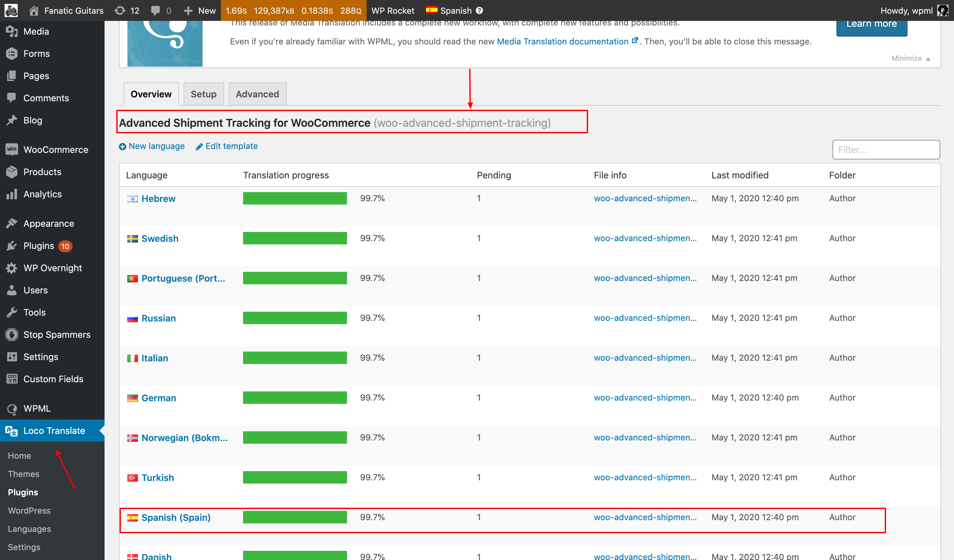This screenshot has height=560, width=954.
Task: Click the Forms sidebar icon
Action: pyautogui.click(x=12, y=54)
